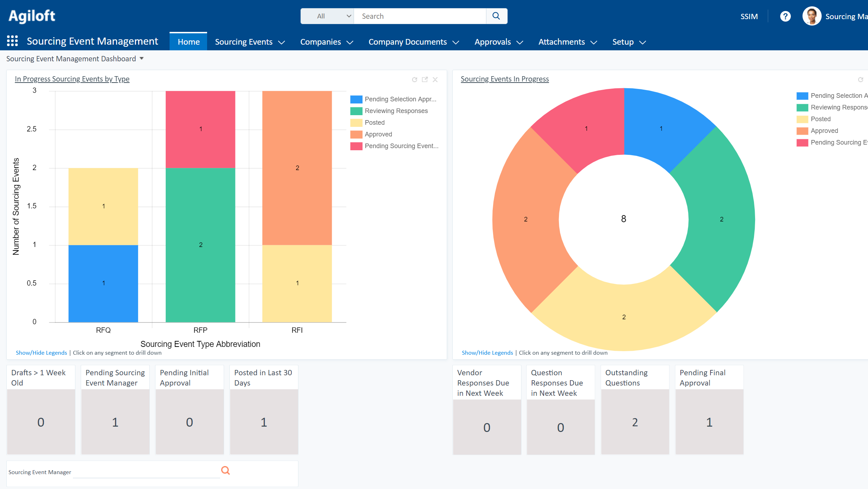Refresh the In Progress by Type chart

(x=415, y=80)
